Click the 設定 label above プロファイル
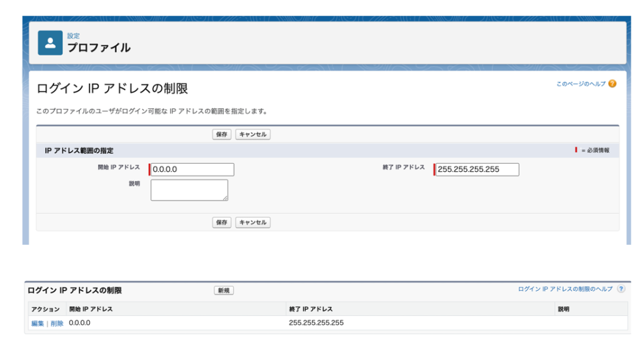This screenshot has height=353, width=644. coord(74,36)
